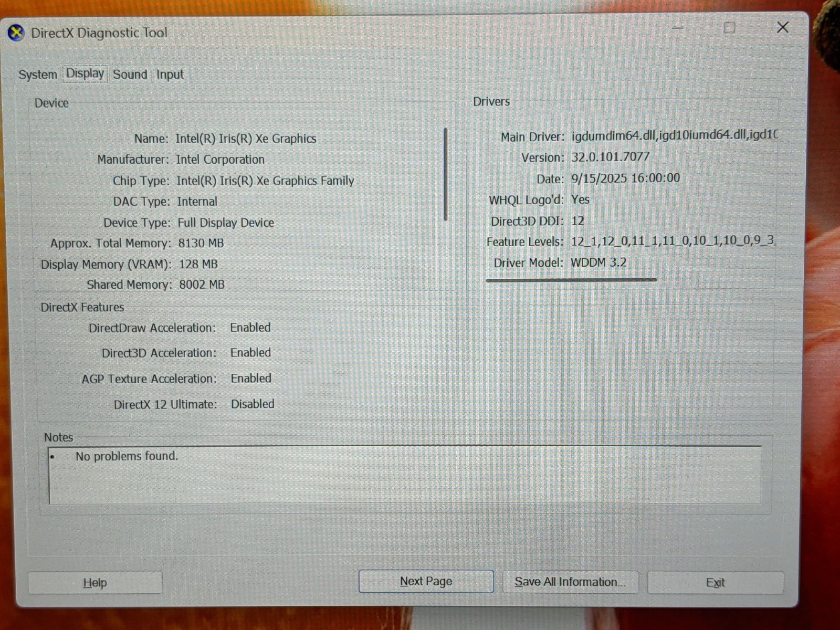Image resolution: width=840 pixels, height=630 pixels.
Task: Select the 'Intel(R) Iris(R) Xe Graphics' name value
Action: 246,139
